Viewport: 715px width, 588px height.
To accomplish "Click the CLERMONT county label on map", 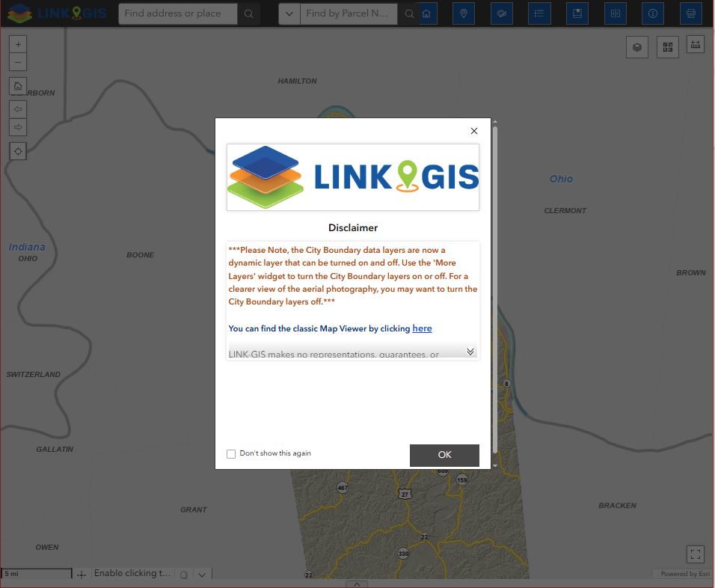I will [565, 210].
